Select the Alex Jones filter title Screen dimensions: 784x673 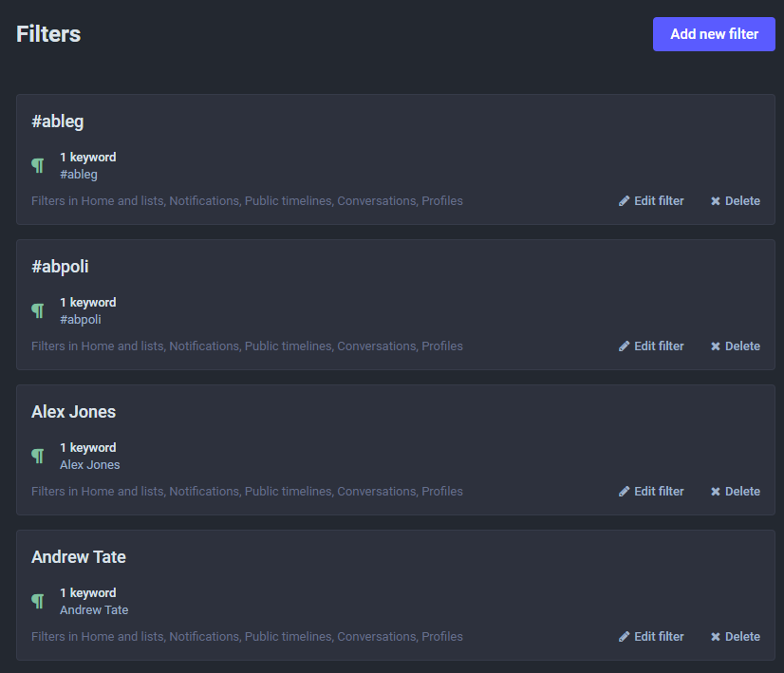click(73, 412)
